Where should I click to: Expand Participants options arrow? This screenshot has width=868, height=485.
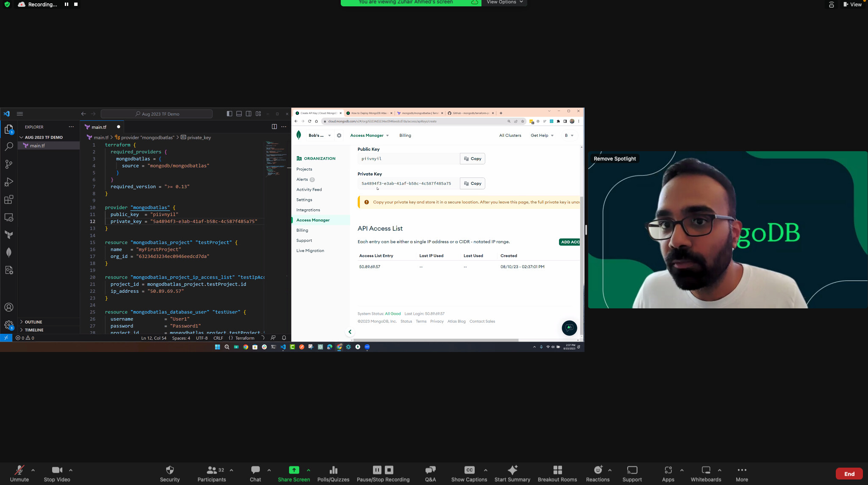231,470
